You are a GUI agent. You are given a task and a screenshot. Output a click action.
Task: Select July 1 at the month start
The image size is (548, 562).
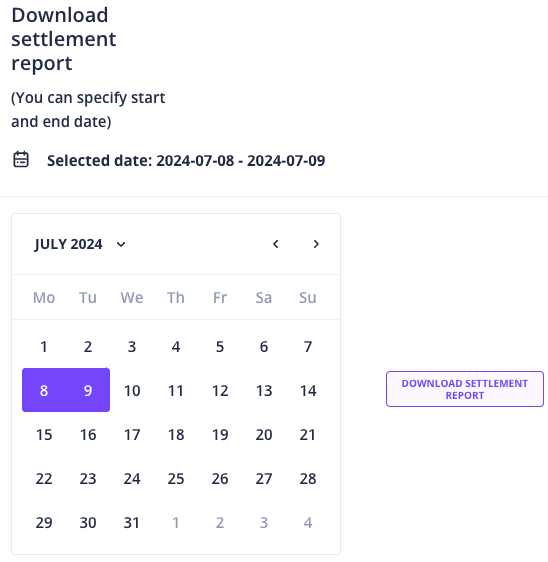click(44, 347)
